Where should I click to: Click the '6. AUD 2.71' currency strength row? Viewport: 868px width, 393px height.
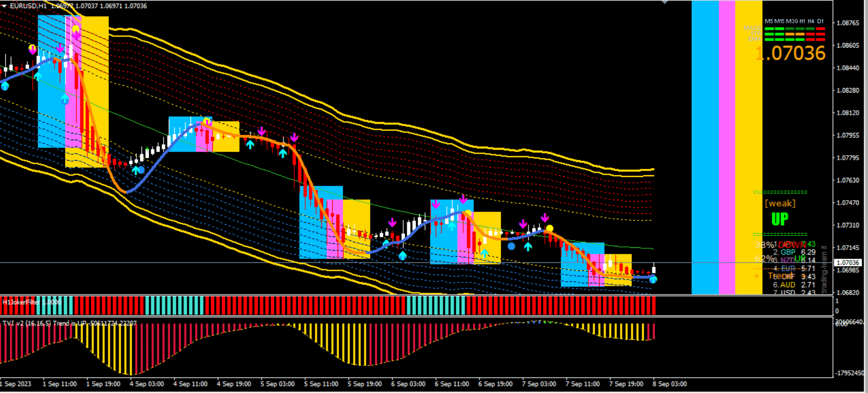click(794, 285)
